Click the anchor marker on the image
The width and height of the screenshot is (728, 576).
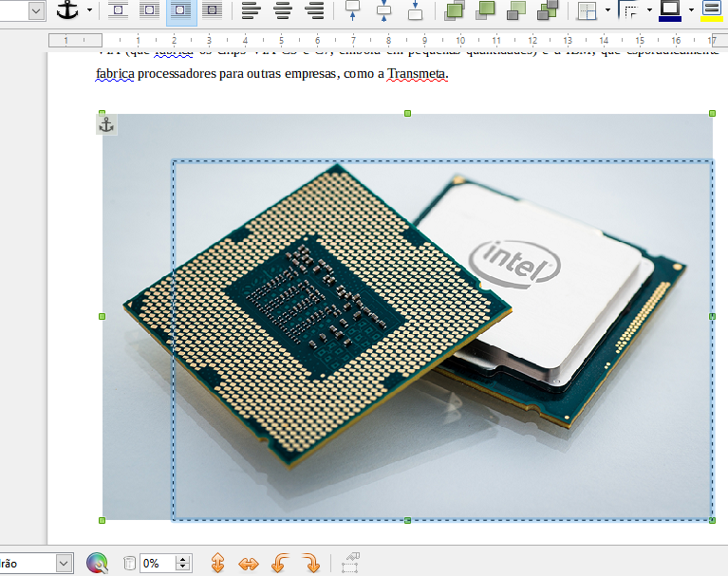click(106, 124)
